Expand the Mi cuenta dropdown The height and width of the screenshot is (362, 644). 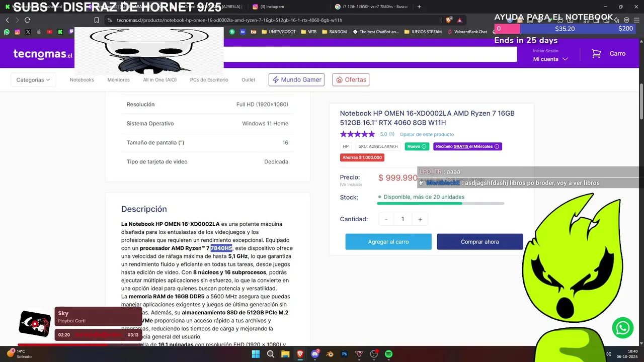[x=550, y=59]
